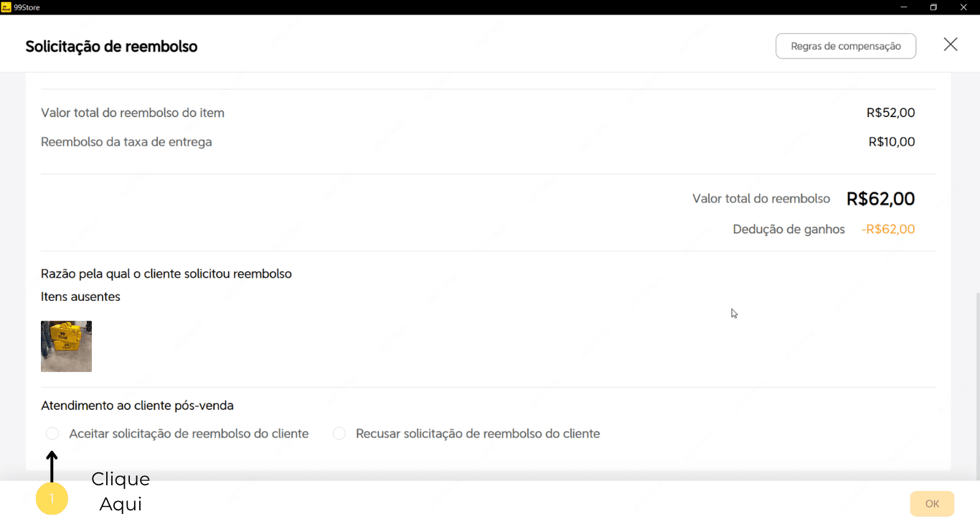
Task: Click the R$52,00 item refund value
Action: tap(890, 113)
